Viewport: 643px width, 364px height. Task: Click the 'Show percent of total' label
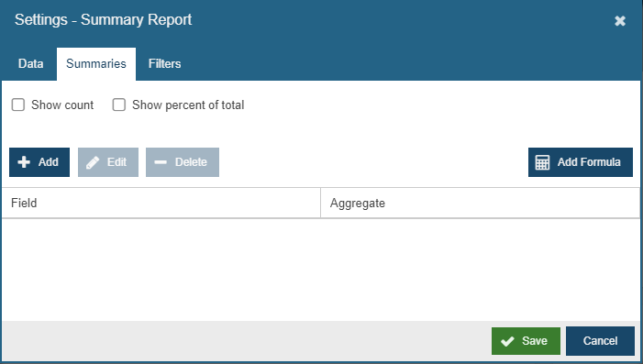click(x=188, y=105)
